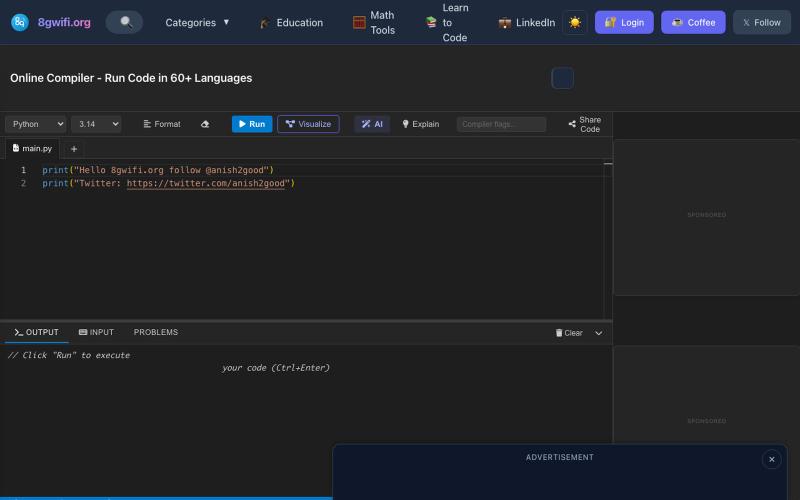The width and height of the screenshot is (800, 500).
Task: Click line number 1 in editor gutter
Action: click(x=23, y=170)
